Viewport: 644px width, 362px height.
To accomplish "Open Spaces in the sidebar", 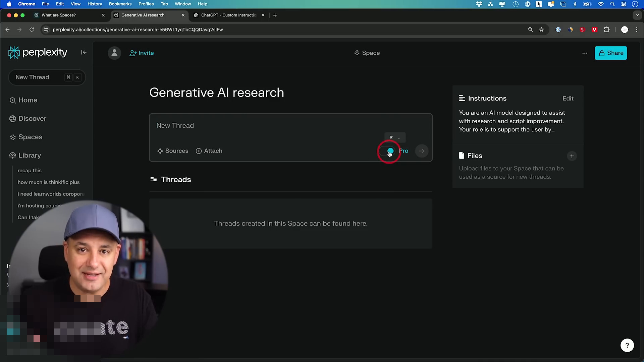I will (26, 137).
